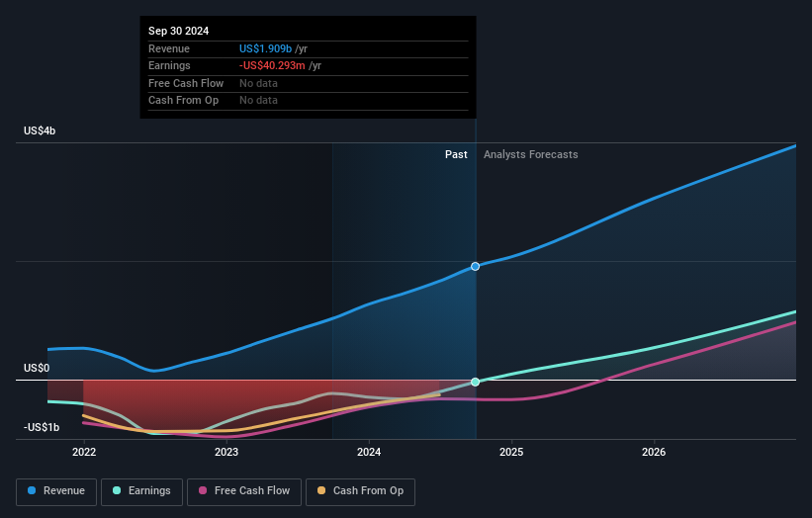Click the 'Analysts Forecasts' label

tap(530, 154)
